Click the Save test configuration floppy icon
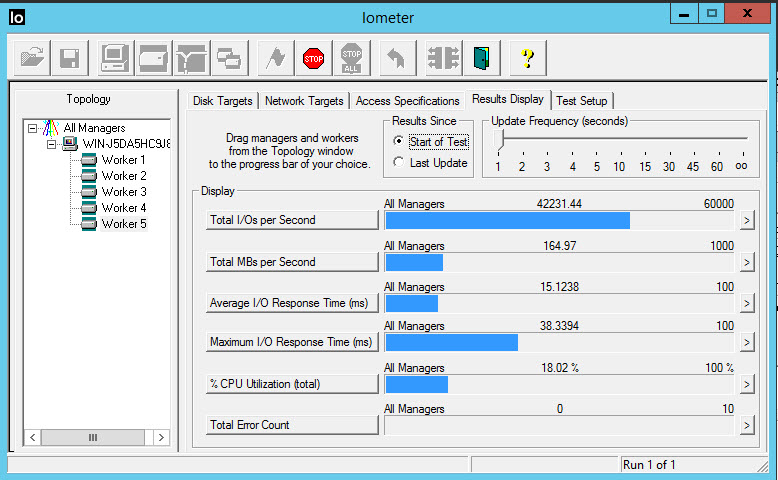Image resolution: width=778 pixels, height=480 pixels. coord(70,58)
